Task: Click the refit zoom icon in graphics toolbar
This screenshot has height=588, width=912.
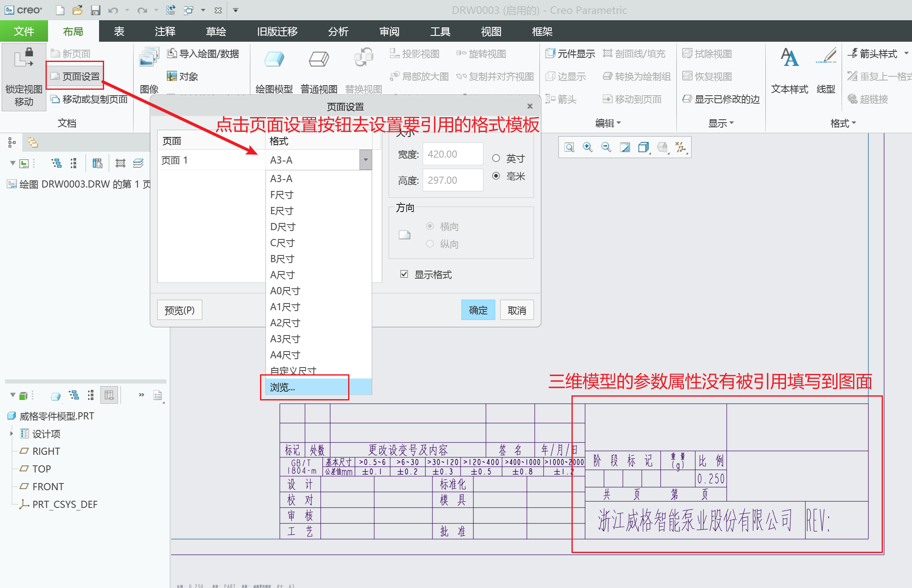Action: pos(569,147)
